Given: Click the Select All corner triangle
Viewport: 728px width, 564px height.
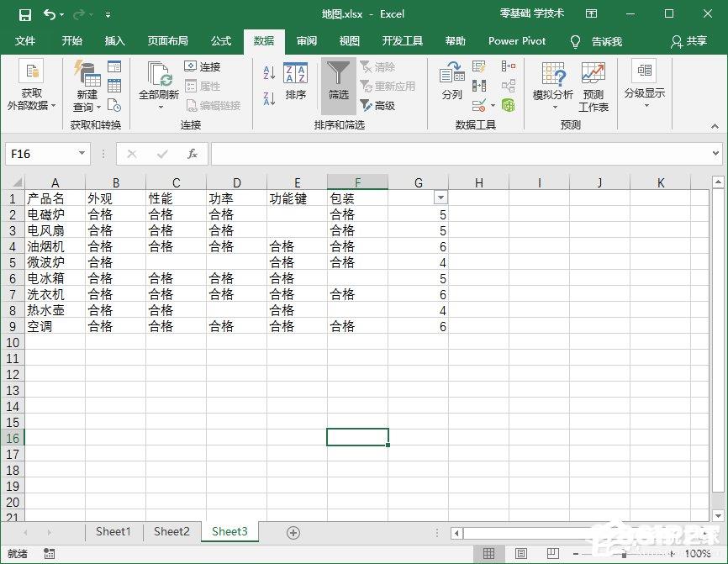Looking at the screenshot, I should [x=17, y=182].
